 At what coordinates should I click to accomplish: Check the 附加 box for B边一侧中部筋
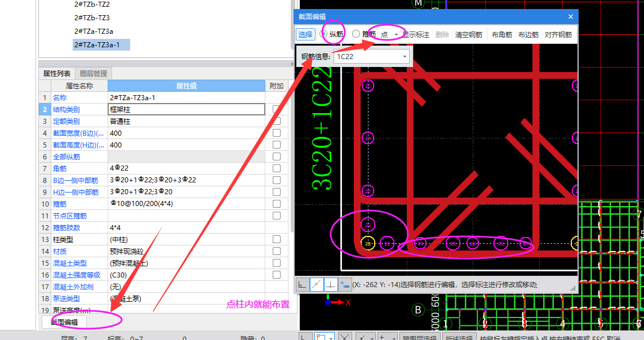(x=277, y=180)
